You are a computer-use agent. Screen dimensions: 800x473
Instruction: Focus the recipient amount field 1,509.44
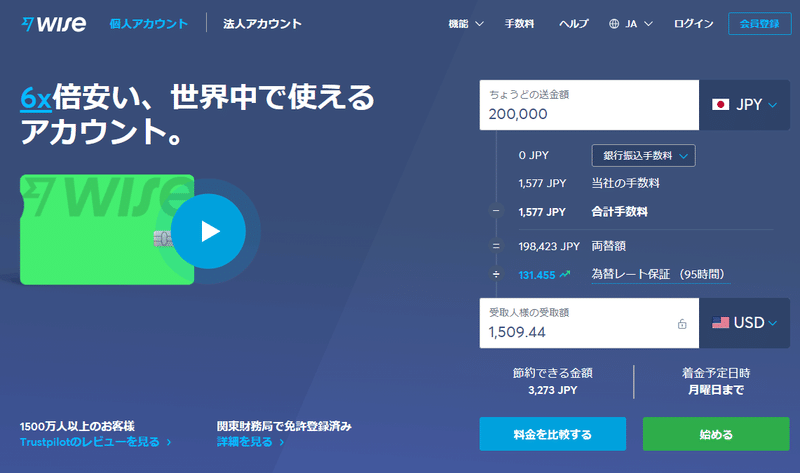point(589,323)
